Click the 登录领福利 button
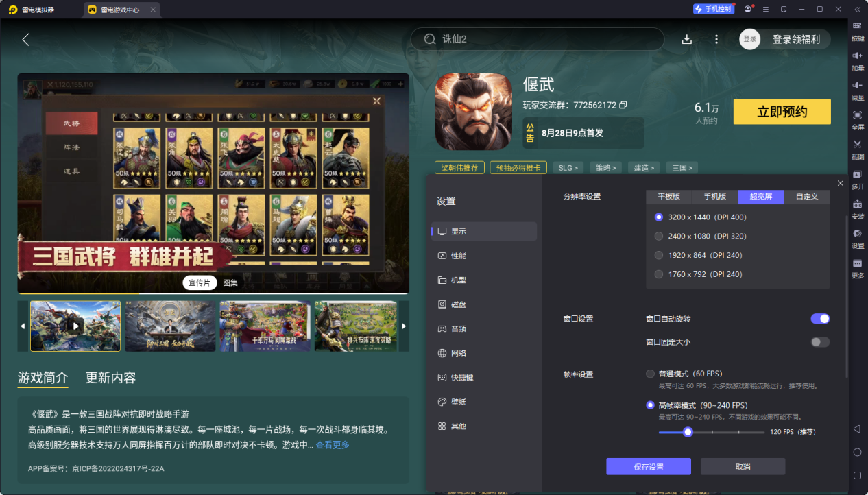Screen dimensions: 868x495 pos(796,39)
